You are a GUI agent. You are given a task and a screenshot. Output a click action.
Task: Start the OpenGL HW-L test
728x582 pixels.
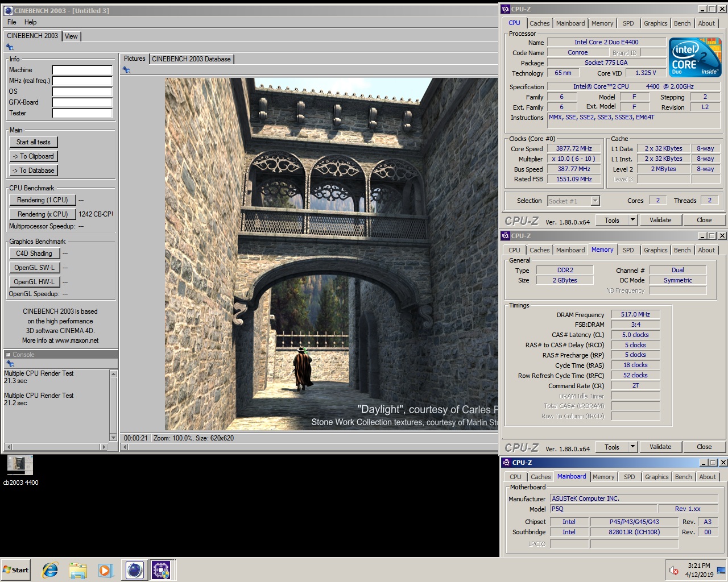[x=34, y=282]
